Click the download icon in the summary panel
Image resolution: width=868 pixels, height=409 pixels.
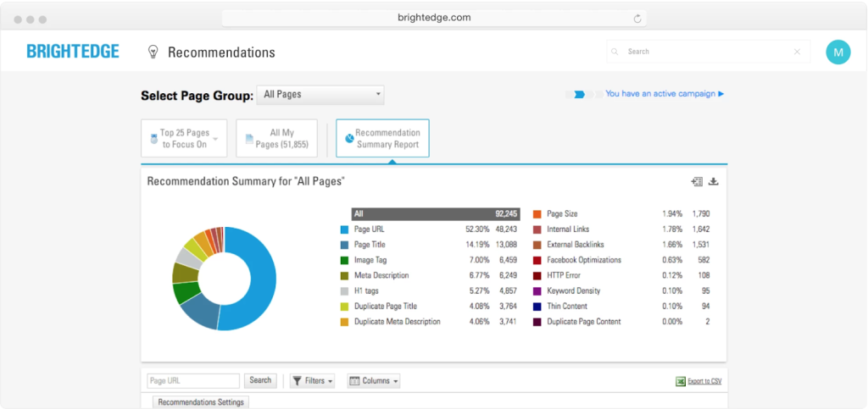pyautogui.click(x=714, y=181)
